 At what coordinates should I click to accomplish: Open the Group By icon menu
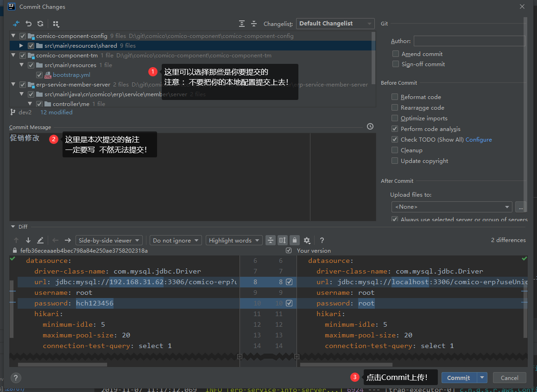click(56, 24)
